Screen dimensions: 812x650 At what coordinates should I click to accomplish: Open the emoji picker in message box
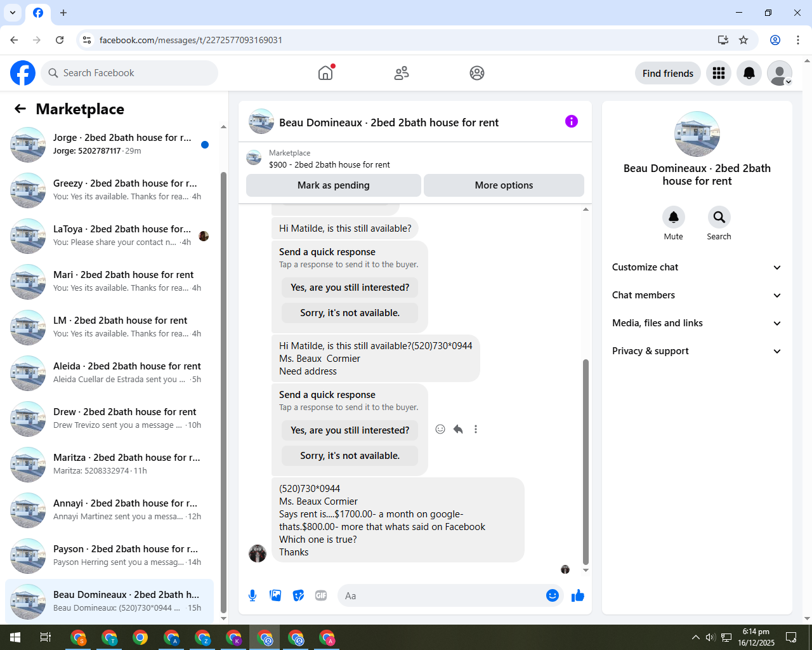(553, 595)
